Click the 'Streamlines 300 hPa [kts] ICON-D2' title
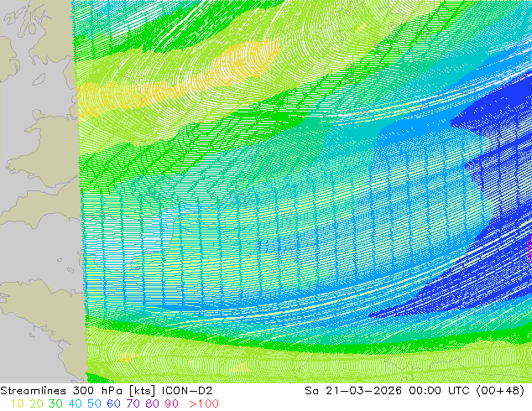 (107, 391)
